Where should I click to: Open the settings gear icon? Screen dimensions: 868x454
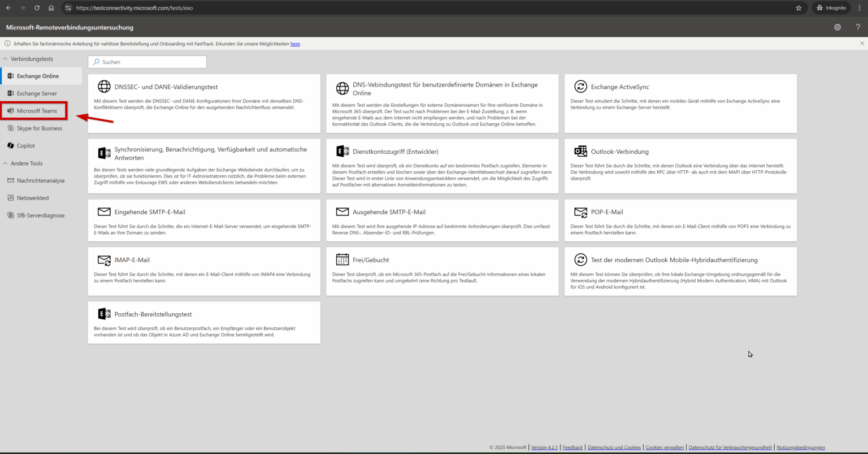tap(837, 27)
